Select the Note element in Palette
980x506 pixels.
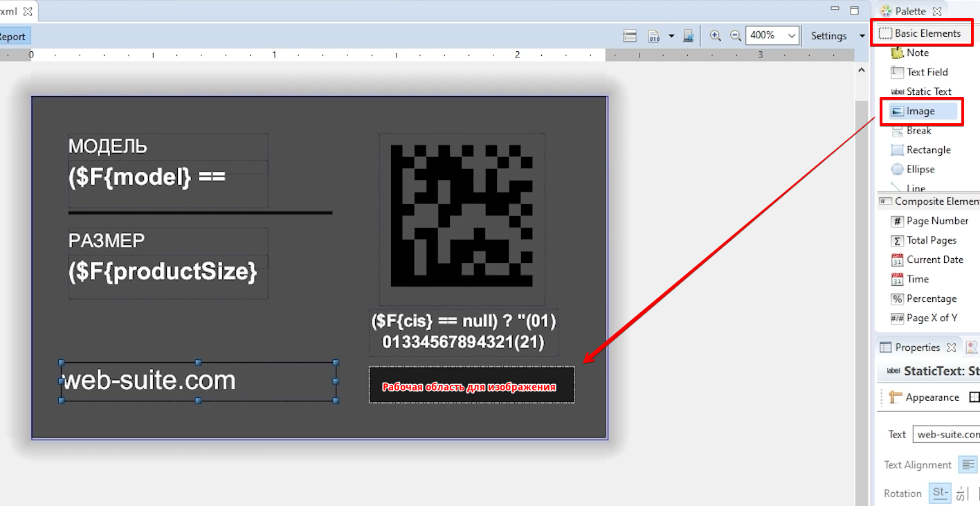[909, 53]
